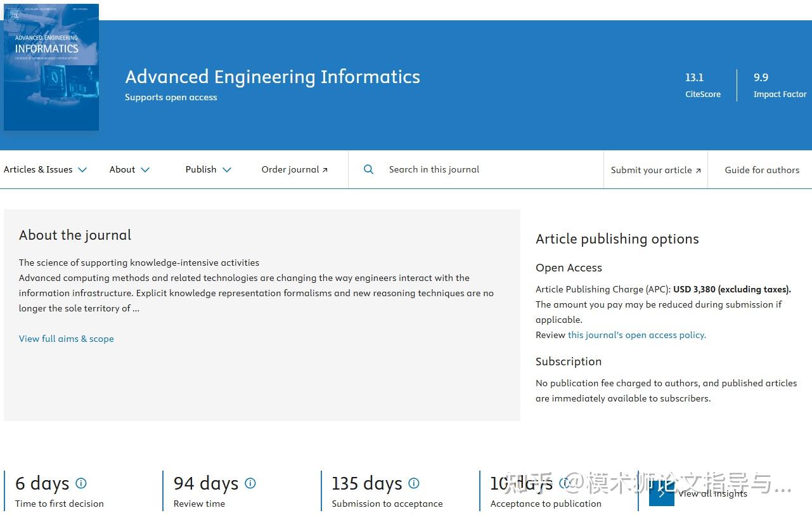812x515 pixels.
Task: Click View full aims & scope link
Action: click(67, 339)
